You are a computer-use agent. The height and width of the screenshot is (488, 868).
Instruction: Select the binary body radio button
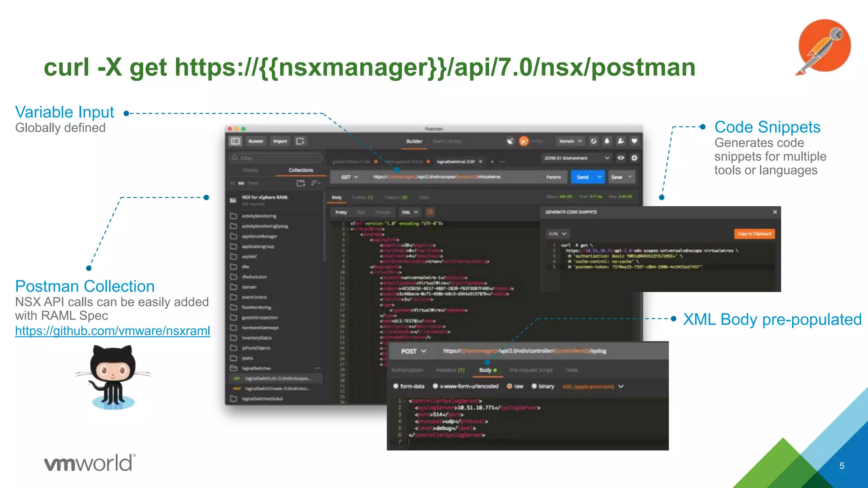point(534,386)
